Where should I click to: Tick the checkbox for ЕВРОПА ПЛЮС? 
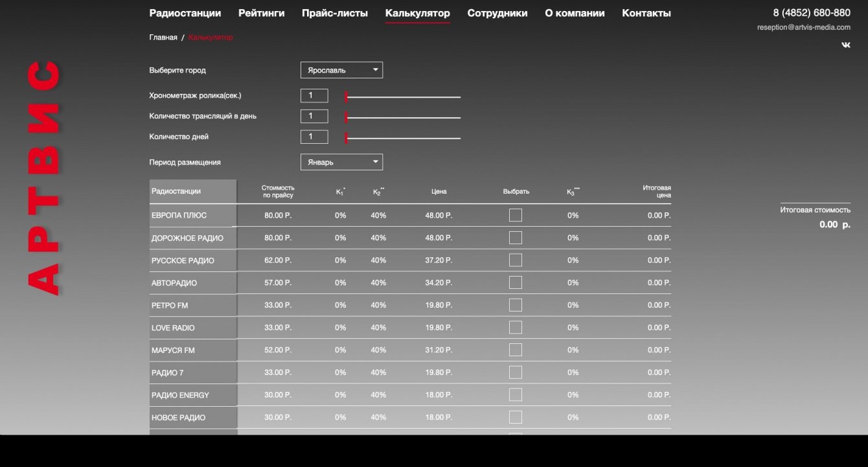click(516, 215)
